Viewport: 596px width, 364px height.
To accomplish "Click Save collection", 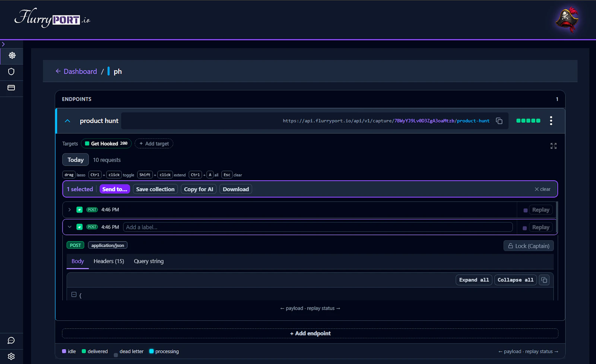I will coord(155,189).
